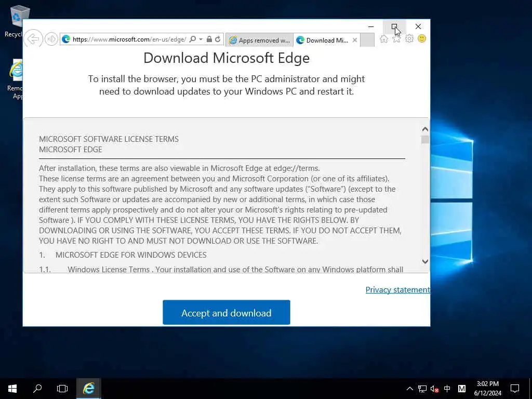
Task: Click the license terms scrollbar thumb
Action: coord(425,140)
